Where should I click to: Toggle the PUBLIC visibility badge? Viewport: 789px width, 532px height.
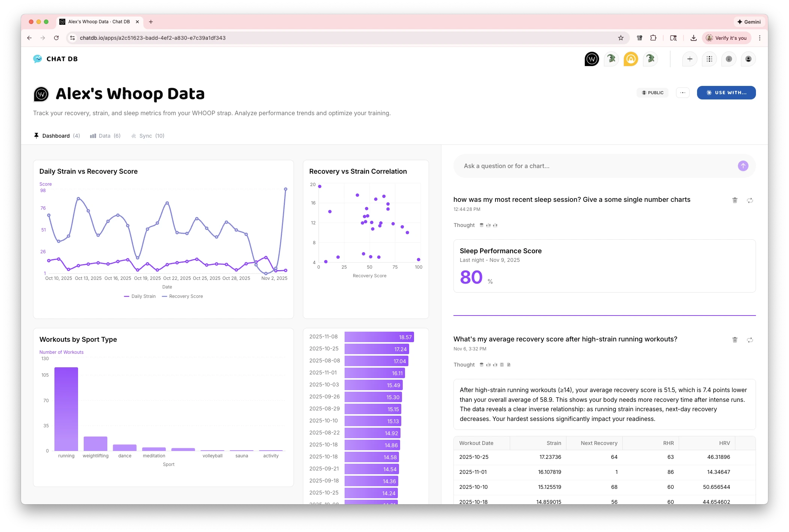pyautogui.click(x=652, y=93)
